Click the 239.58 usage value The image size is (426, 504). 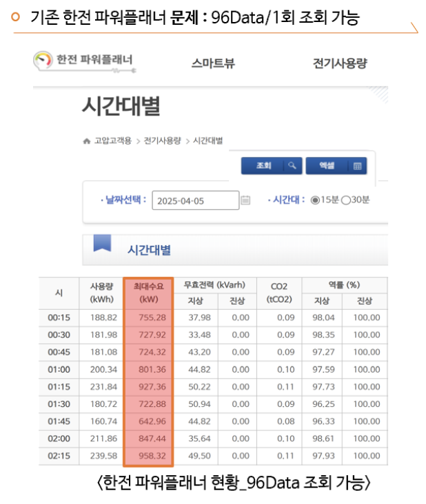103,456
